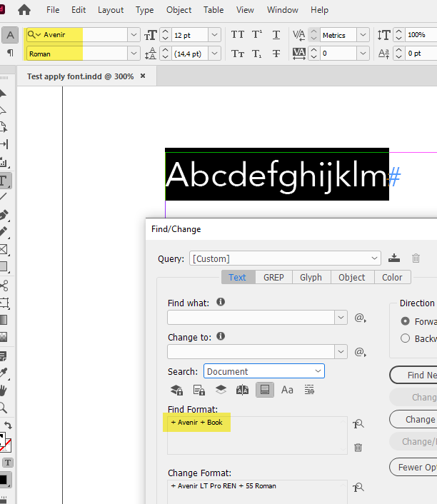Close the Test apply font.indd tab
Image resolution: width=437 pixels, height=504 pixels.
pos(143,76)
